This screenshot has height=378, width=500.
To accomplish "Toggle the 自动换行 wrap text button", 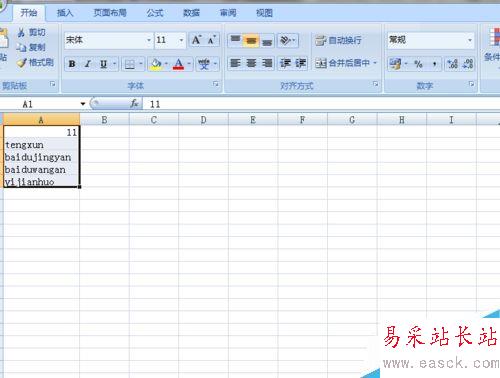I will (x=338, y=40).
